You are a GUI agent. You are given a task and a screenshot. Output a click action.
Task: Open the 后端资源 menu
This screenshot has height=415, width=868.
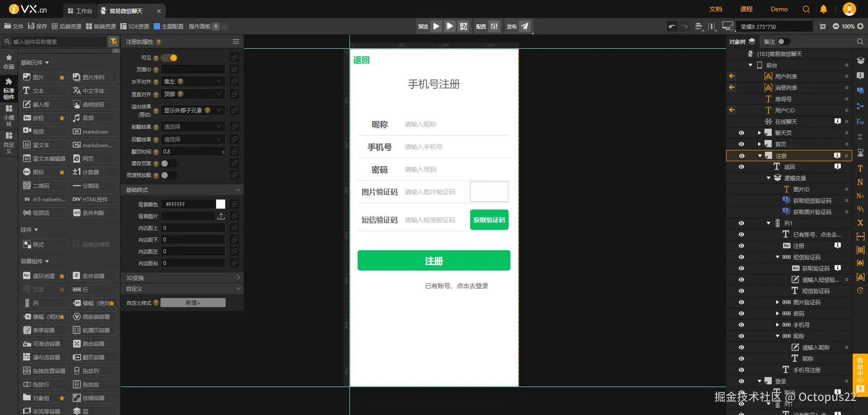[x=66, y=26]
